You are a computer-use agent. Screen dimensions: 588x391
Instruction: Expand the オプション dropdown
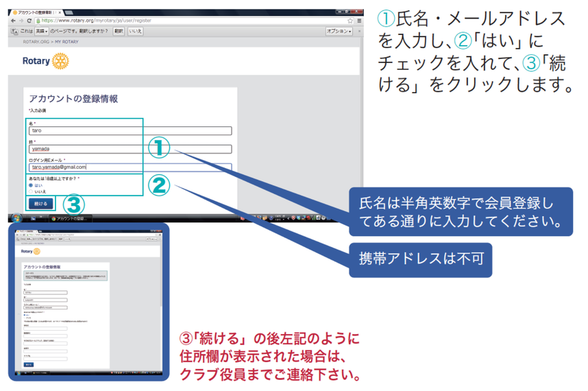tap(339, 32)
